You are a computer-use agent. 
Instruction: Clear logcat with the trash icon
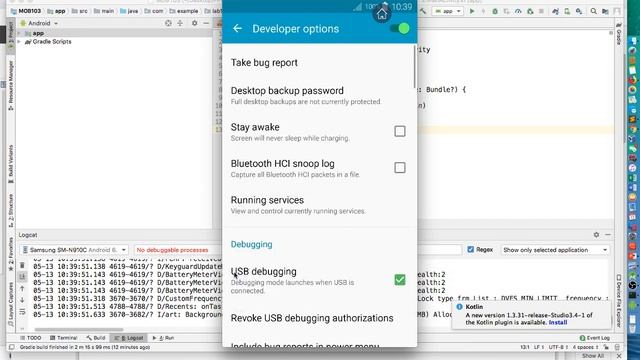[22, 265]
